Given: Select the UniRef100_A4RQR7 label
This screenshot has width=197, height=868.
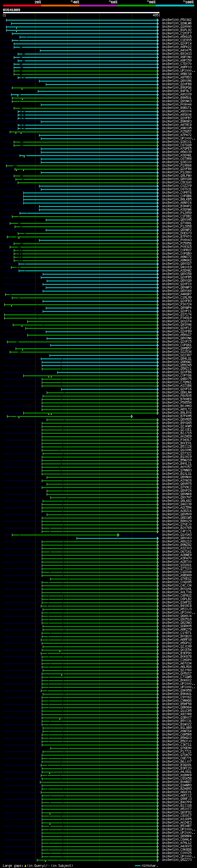Looking at the screenshot, I should click(177, 294).
